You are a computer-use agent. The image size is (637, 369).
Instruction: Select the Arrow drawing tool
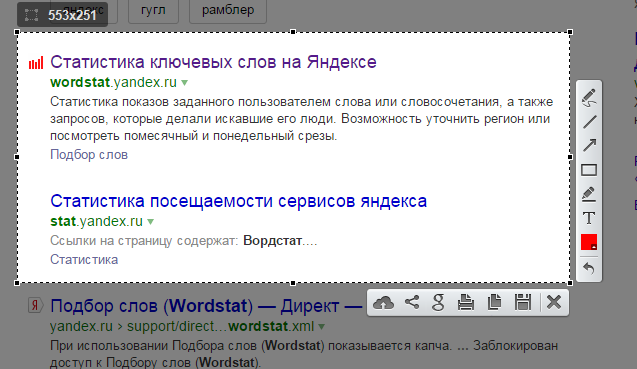[589, 145]
